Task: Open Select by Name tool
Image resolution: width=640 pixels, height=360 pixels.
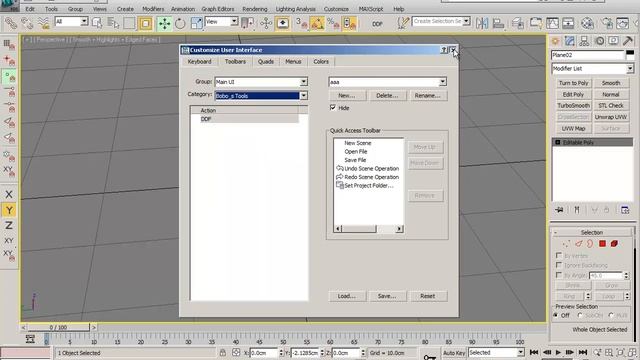Action: coord(113,23)
